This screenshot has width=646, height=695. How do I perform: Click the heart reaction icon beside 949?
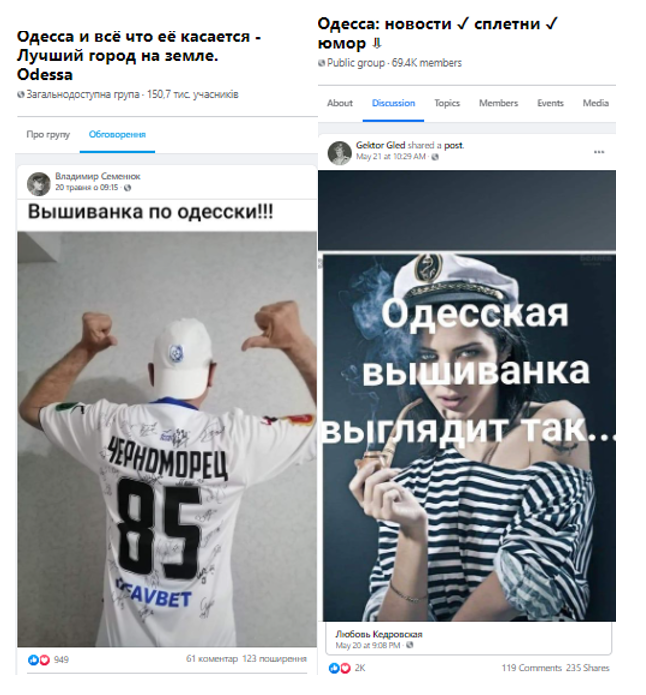(x=44, y=660)
